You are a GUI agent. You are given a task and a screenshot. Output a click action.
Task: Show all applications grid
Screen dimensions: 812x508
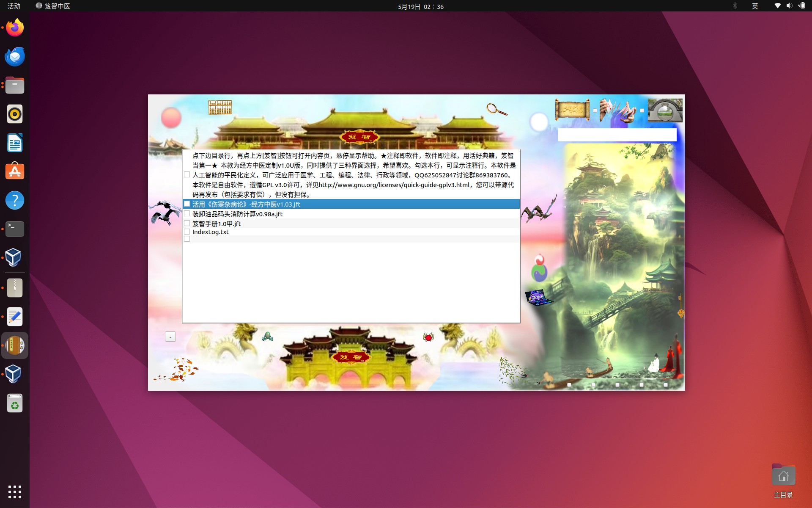pos(15,492)
